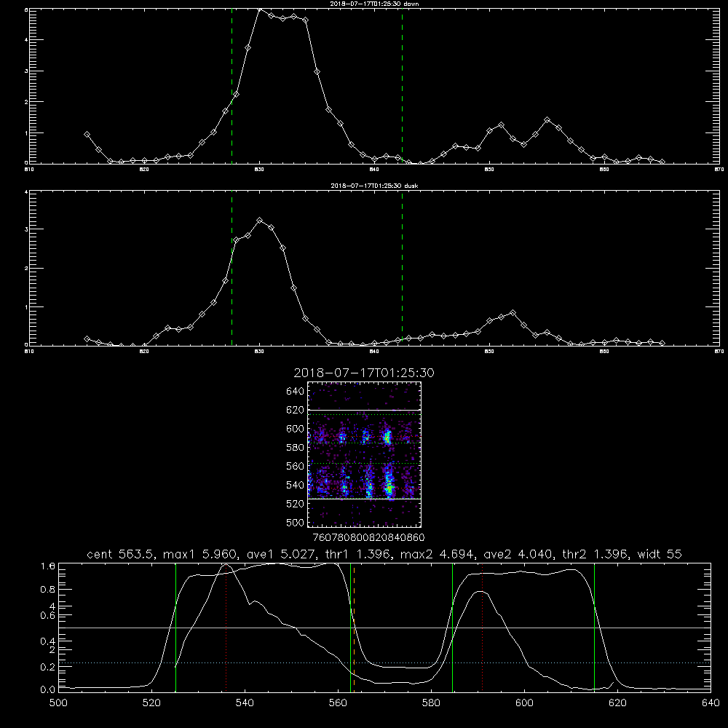This screenshot has width=728, height=728.
Task: Click the orange dashed center line in bottom plot
Action: coord(354,627)
